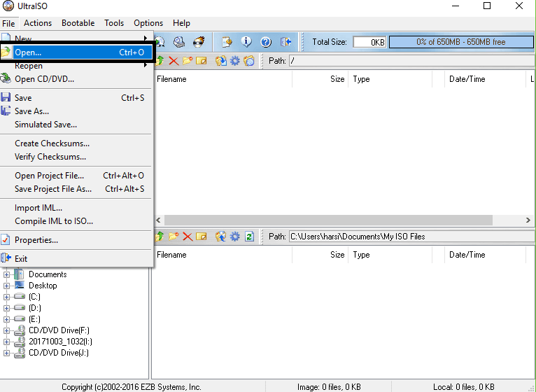Screen dimensions: 536x392
Task: Click the Rename icon in the image toolbar
Action: pos(202,61)
